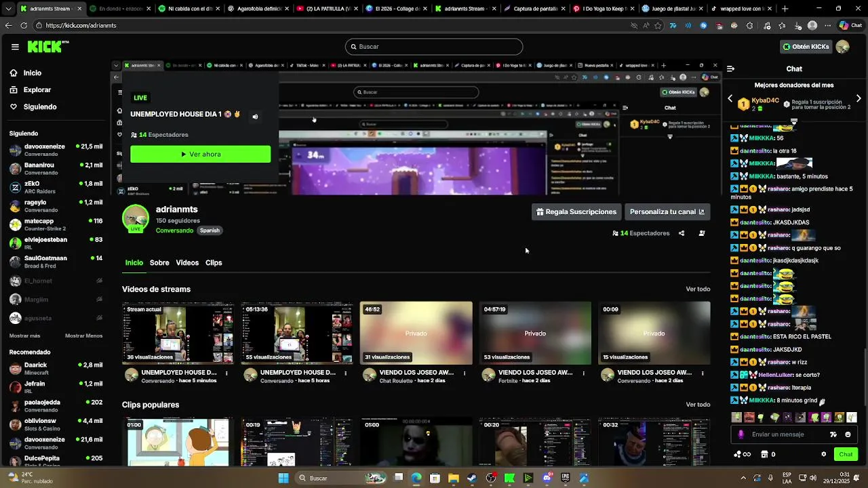Mute the stream preview volume icon
Image resolution: width=868 pixels, height=488 pixels.
255,117
